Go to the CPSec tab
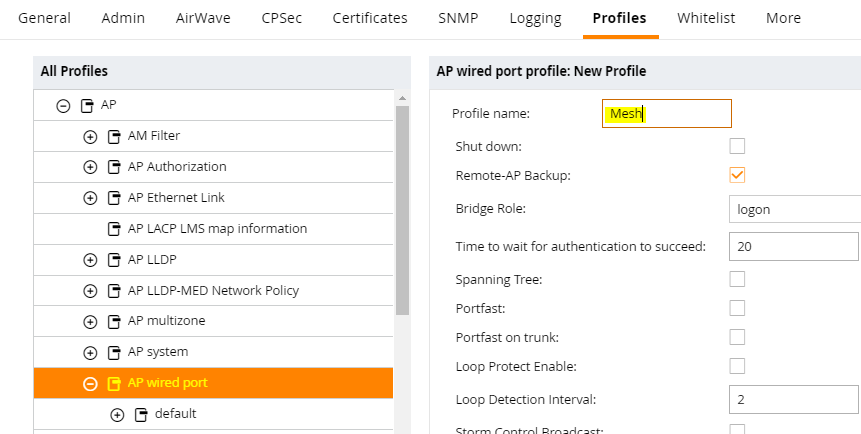861x434 pixels. 282,18
